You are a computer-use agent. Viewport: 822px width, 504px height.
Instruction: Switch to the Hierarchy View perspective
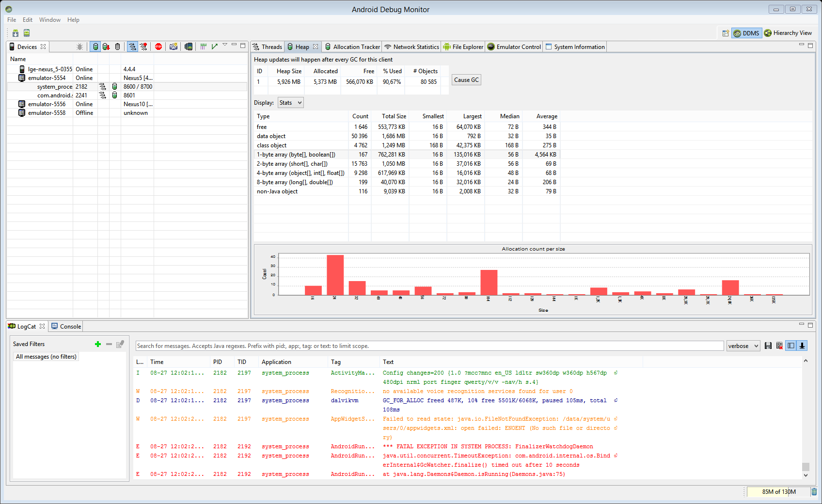[x=788, y=33]
